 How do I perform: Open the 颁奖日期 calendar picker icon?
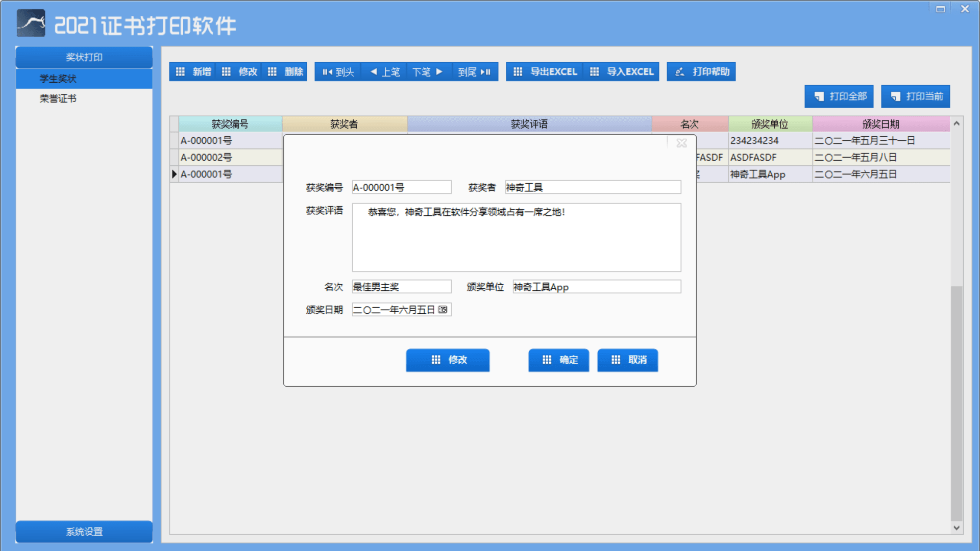(x=443, y=310)
